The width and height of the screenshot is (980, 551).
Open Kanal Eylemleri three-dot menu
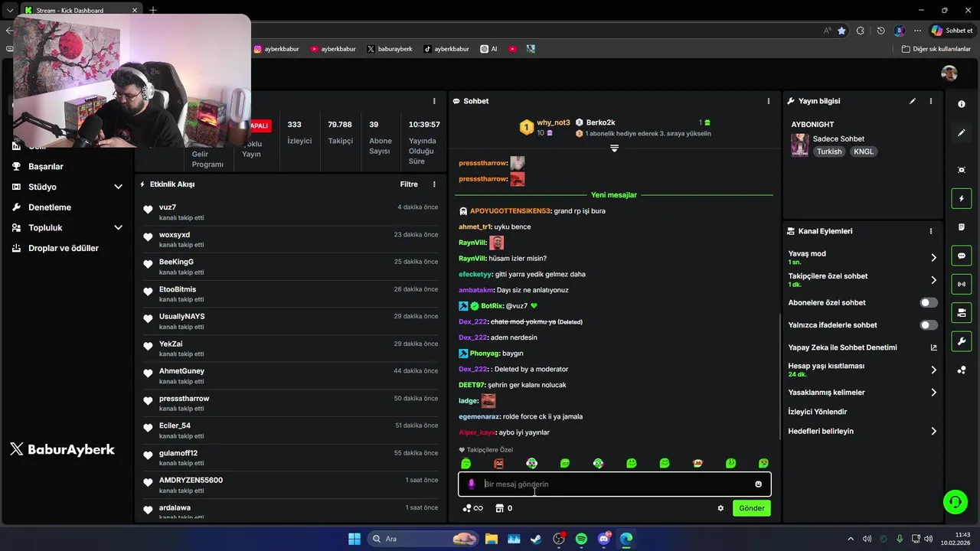pyautogui.click(x=931, y=231)
